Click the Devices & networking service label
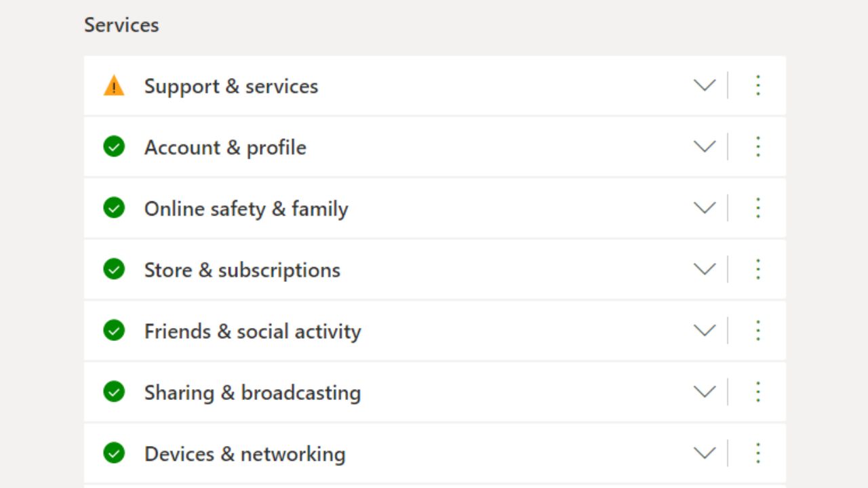 245,453
